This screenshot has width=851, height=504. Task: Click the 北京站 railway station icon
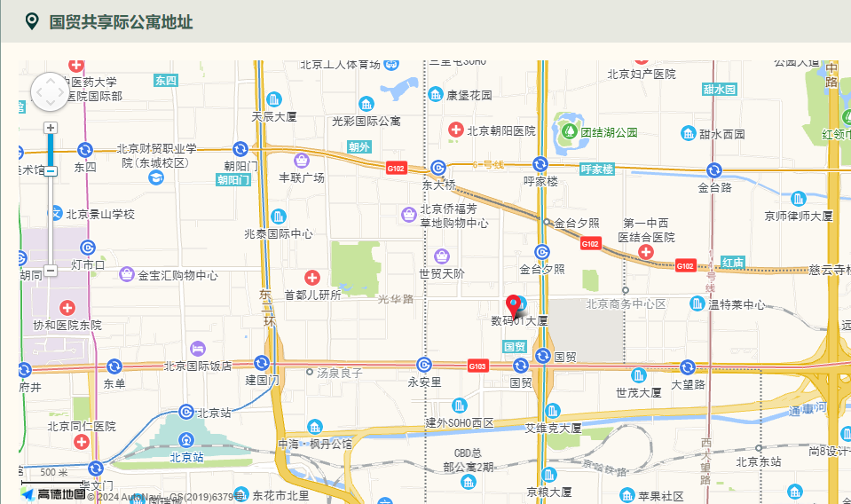point(186,439)
